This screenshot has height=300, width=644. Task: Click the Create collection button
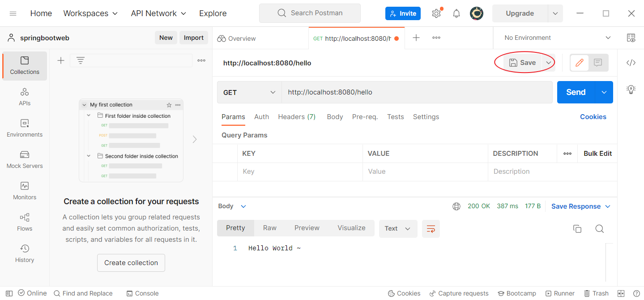[131, 263]
